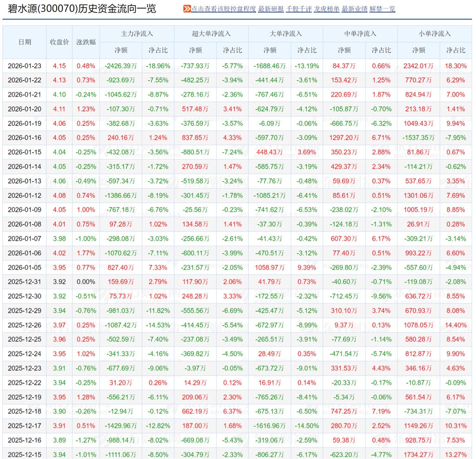
Task: Select the 2026-01-21 date cell
Action: pos(25,95)
